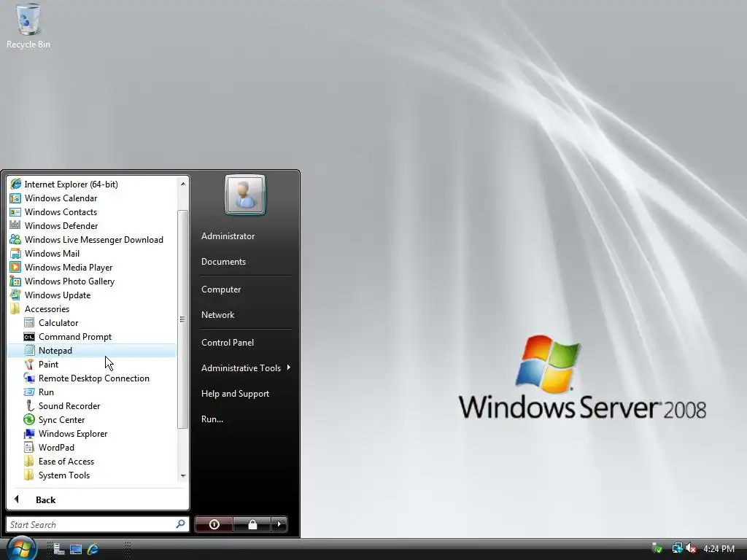This screenshot has width=747, height=560.
Task: Open Internet Explorer (64-bit) from the menu
Action: tap(92, 184)
